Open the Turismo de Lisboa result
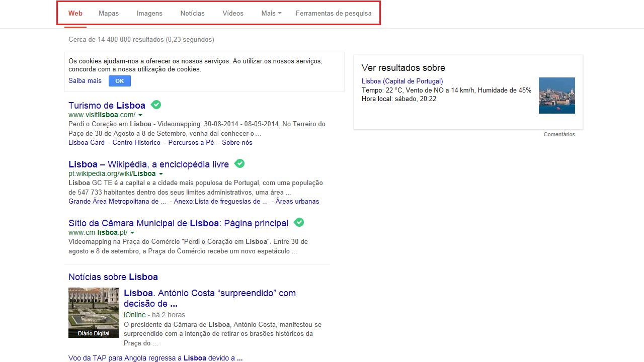Screen dimensions: 644x362 coord(107,106)
